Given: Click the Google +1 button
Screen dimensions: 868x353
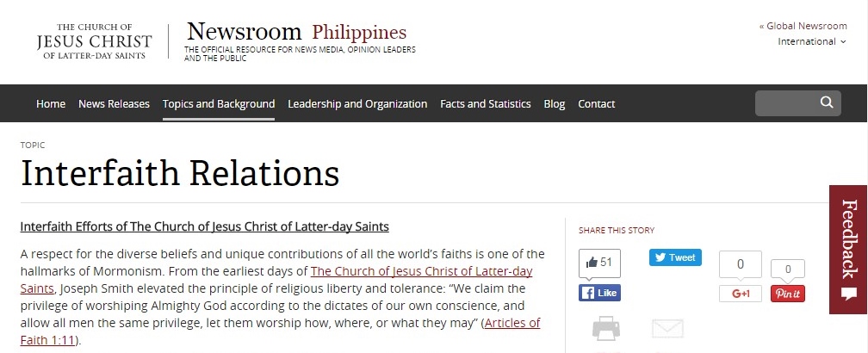Looking at the screenshot, I should pos(740,294).
